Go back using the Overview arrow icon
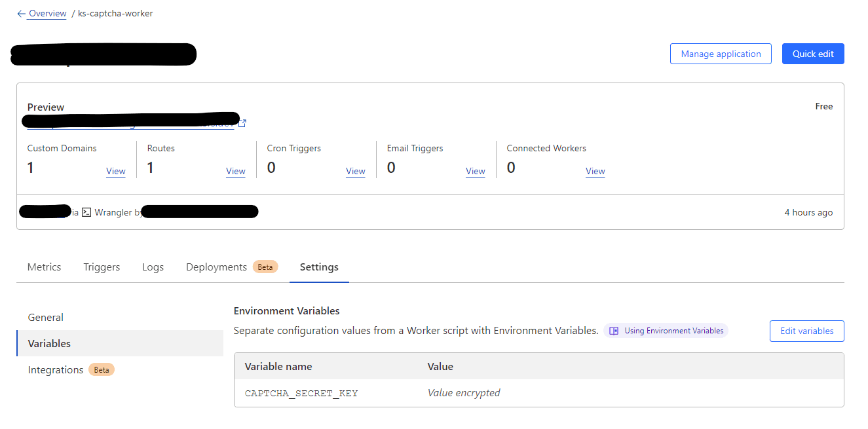The width and height of the screenshot is (868, 429). (x=21, y=14)
